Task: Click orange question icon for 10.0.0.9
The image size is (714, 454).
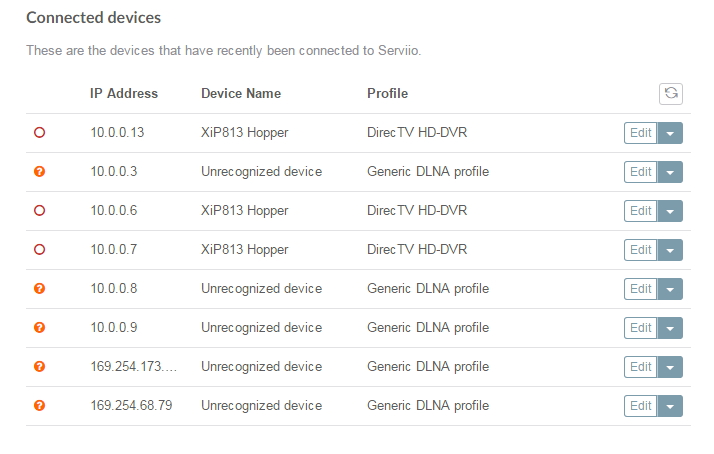Action: click(x=40, y=328)
